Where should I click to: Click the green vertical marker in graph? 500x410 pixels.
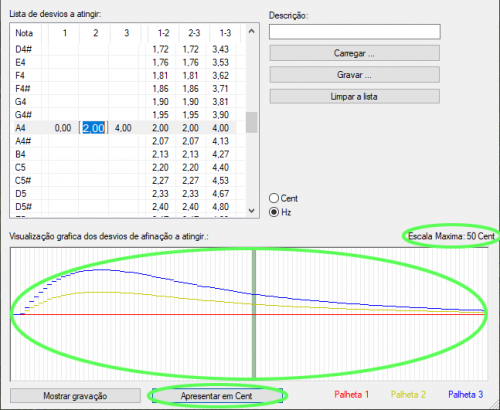point(254,314)
